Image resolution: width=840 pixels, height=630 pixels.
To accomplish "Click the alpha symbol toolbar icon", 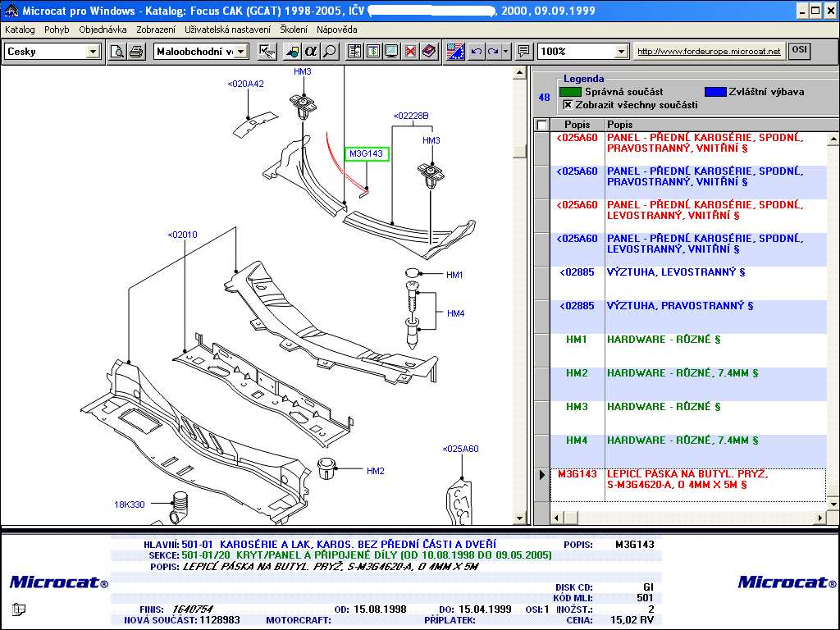I will click(x=311, y=52).
